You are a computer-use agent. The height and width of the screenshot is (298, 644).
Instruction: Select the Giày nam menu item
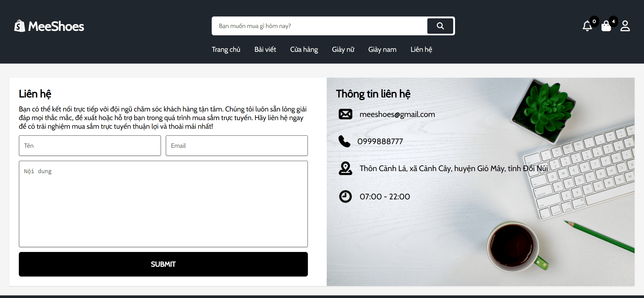[x=382, y=49]
